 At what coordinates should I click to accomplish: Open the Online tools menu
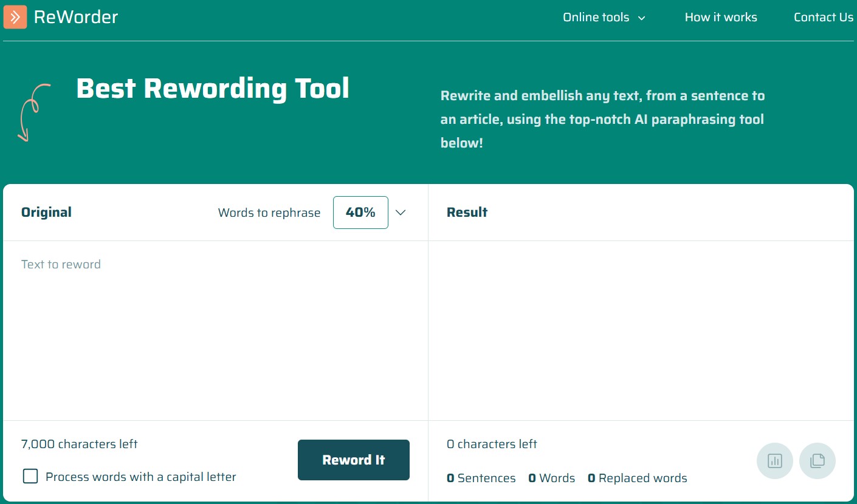tap(596, 18)
